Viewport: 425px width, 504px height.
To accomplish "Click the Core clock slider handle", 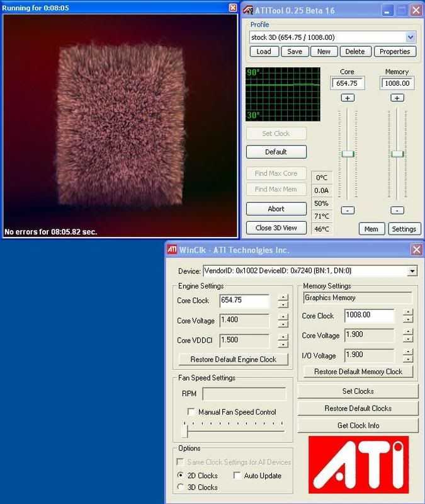I will tap(348, 154).
